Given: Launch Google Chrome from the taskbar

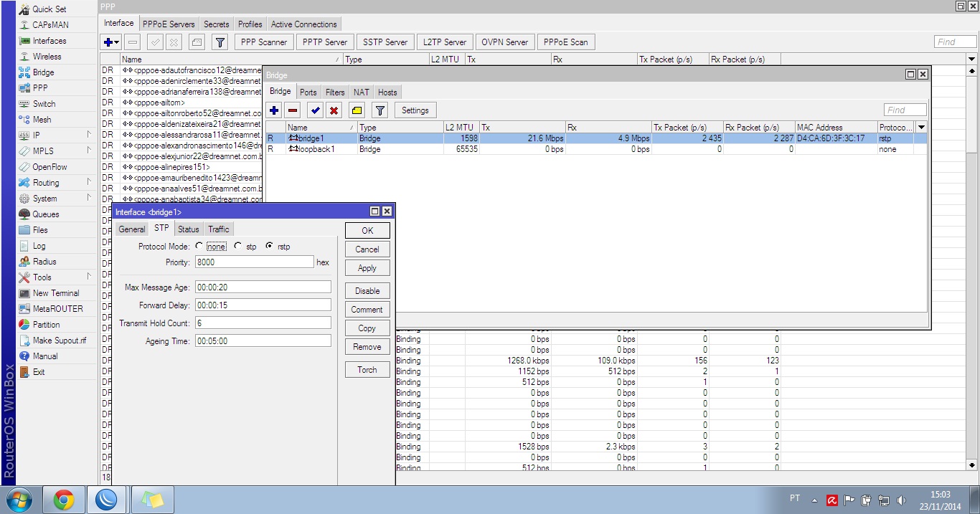Looking at the screenshot, I should coord(64,499).
